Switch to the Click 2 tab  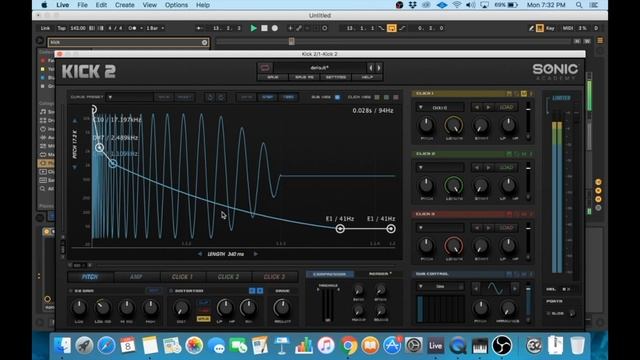(x=228, y=277)
